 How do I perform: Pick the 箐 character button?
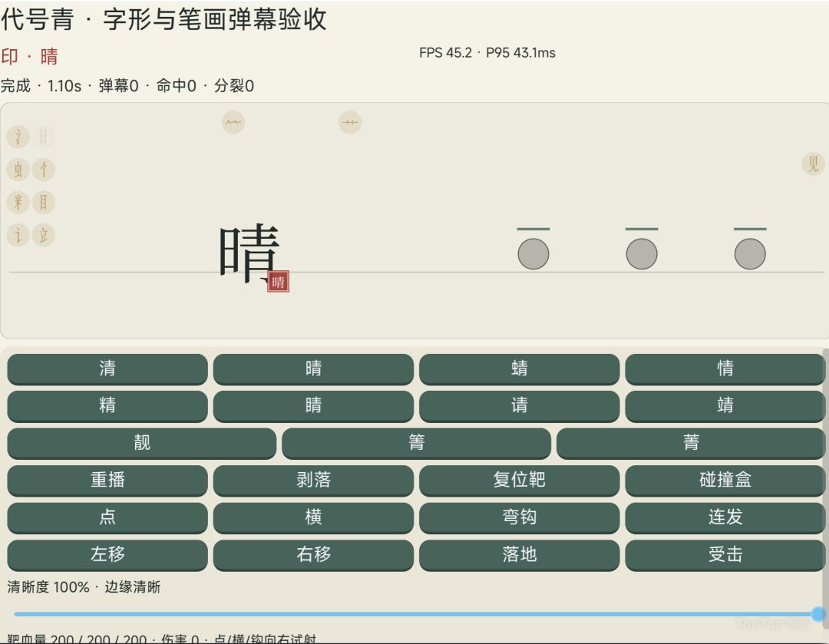pos(417,443)
